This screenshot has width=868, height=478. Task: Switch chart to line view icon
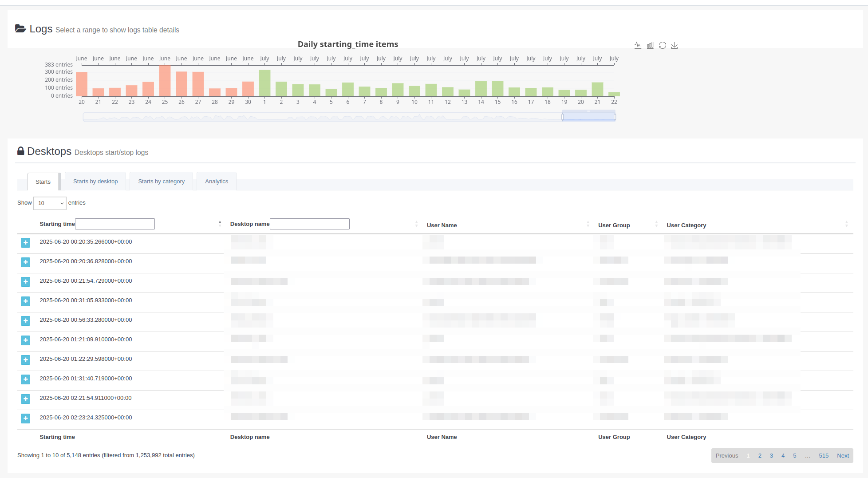638,45
